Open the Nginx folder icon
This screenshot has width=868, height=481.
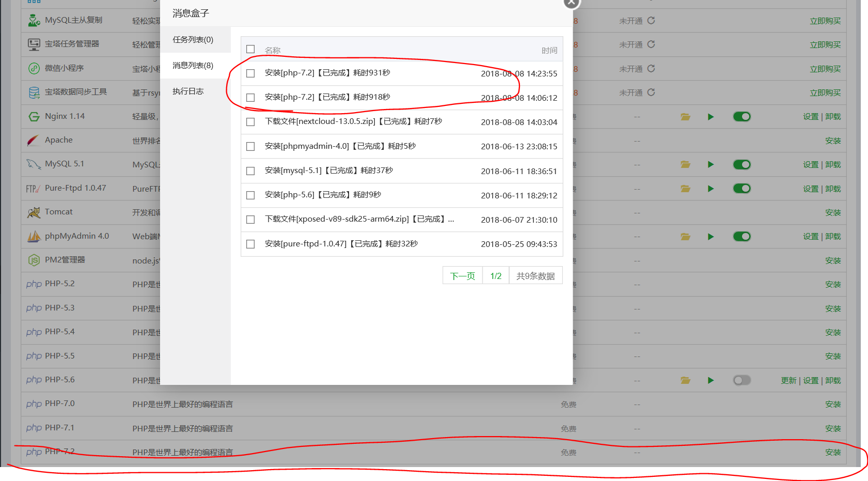pos(686,117)
